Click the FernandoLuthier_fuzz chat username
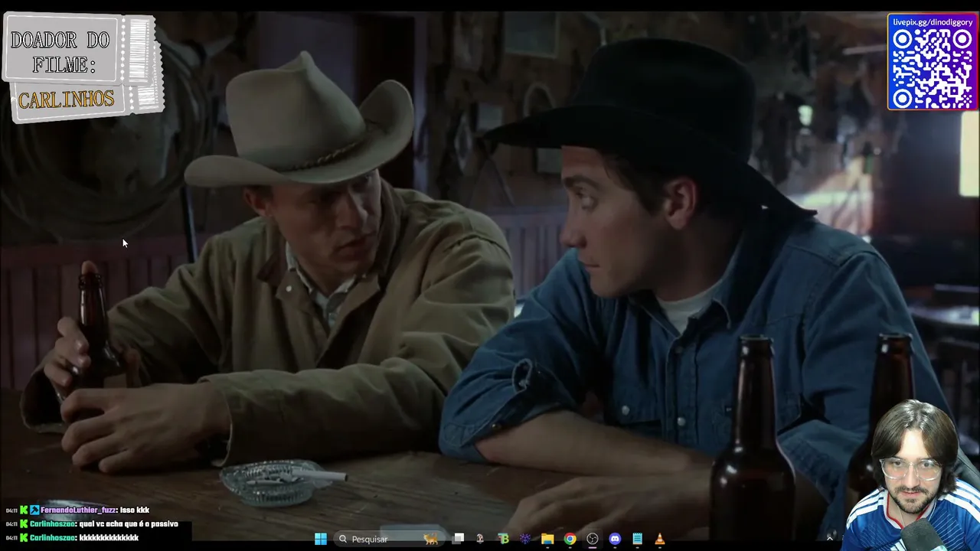 [x=79, y=510]
